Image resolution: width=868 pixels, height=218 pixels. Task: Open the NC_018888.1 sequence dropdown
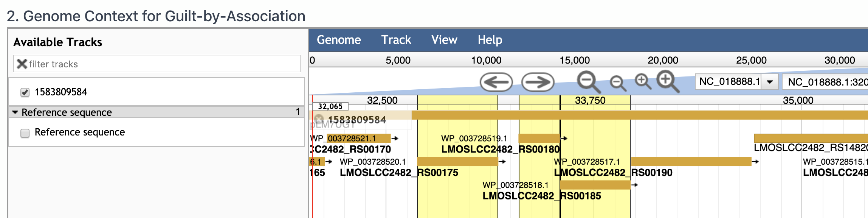coord(769,82)
